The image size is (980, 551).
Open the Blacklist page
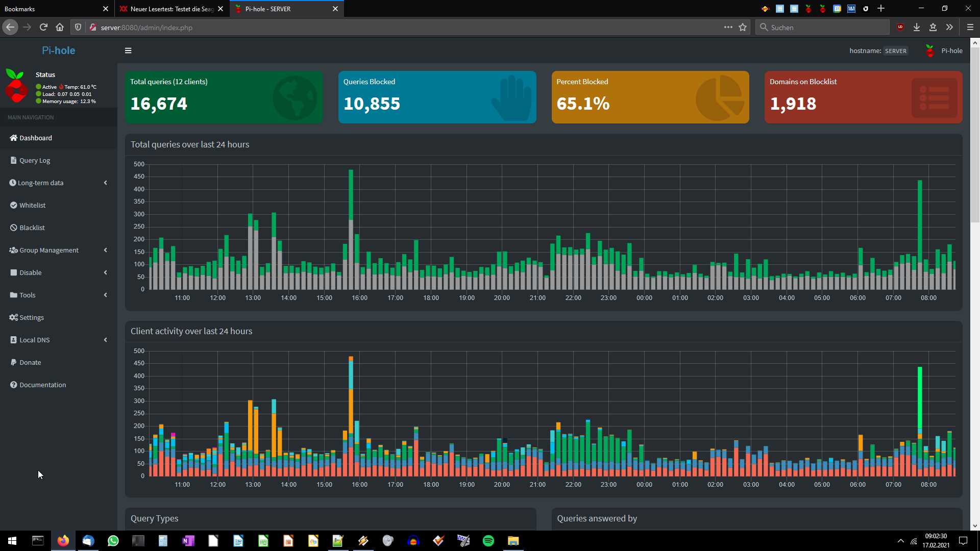click(59, 228)
